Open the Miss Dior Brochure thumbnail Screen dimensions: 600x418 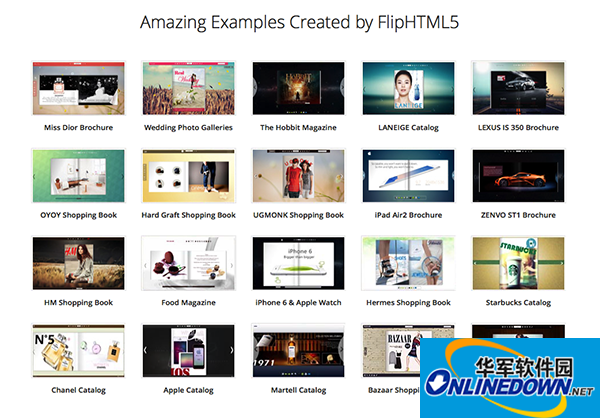[78, 88]
